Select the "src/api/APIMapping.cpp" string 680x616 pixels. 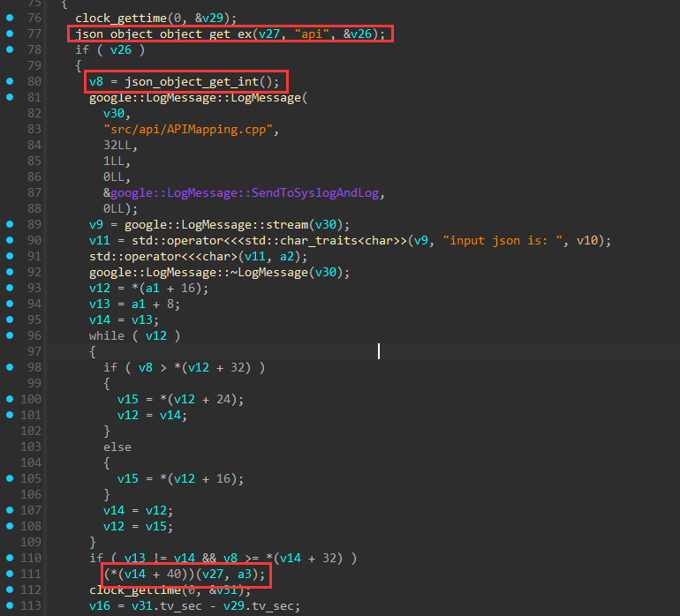click(x=190, y=130)
